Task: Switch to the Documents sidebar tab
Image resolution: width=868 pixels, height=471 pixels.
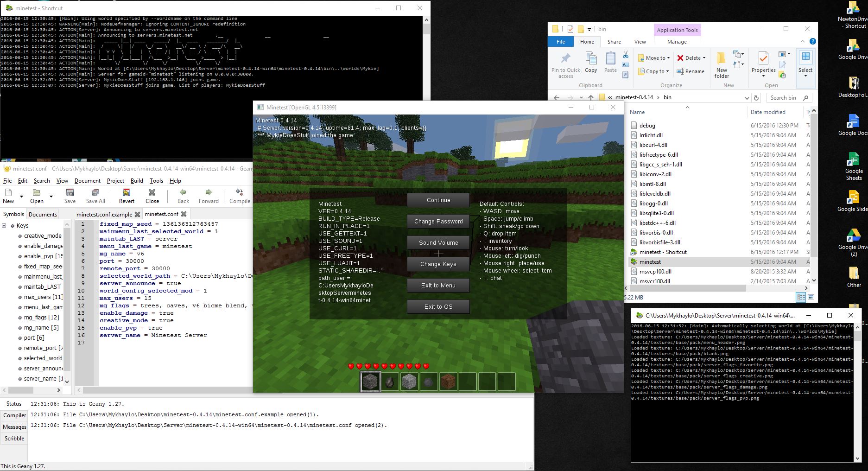Action: point(43,214)
